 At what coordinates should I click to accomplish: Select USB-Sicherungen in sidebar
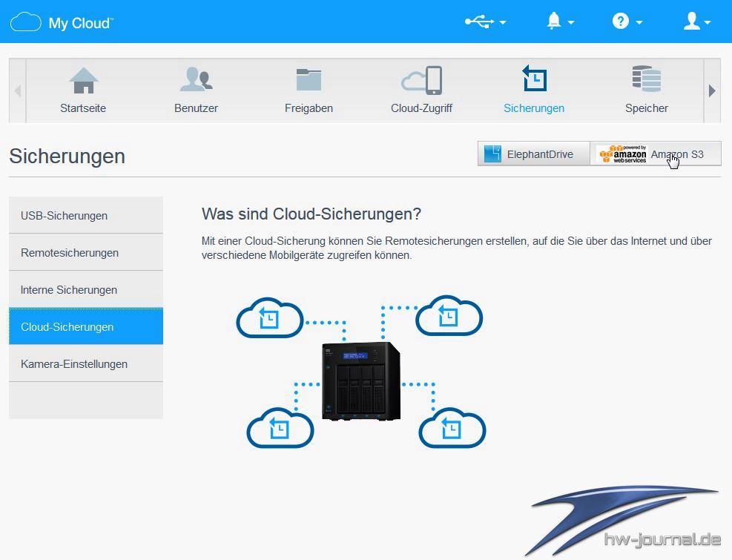[x=86, y=216]
